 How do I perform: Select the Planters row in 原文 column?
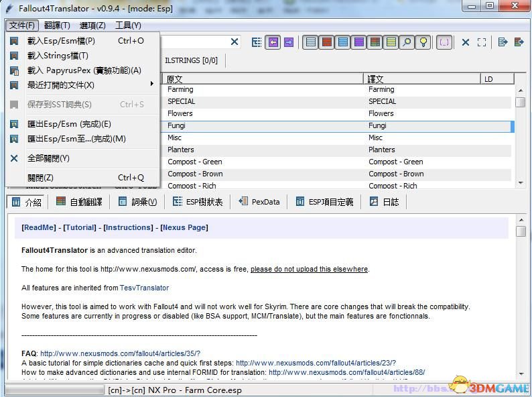(x=181, y=150)
